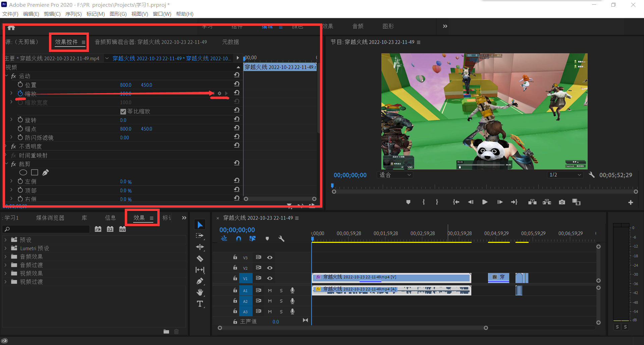Image resolution: width=644 pixels, height=345 pixels.
Task: Select rectangle mask for Crop effect
Action: (x=35, y=172)
